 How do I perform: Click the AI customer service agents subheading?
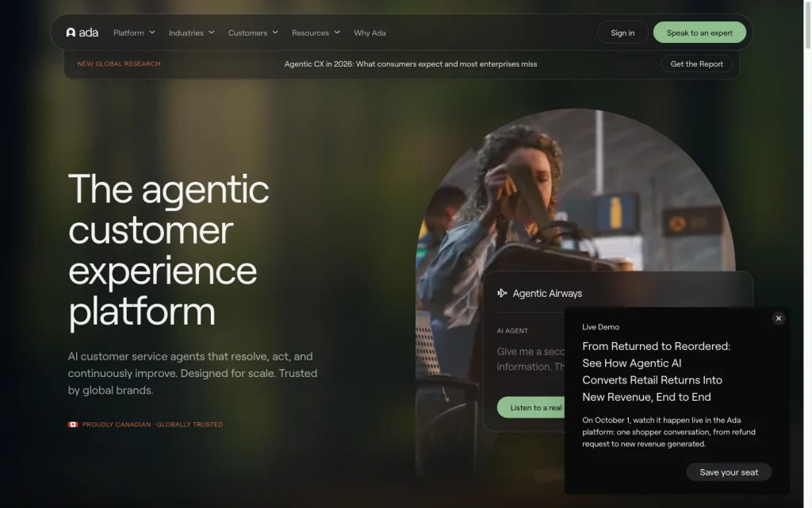coord(193,373)
